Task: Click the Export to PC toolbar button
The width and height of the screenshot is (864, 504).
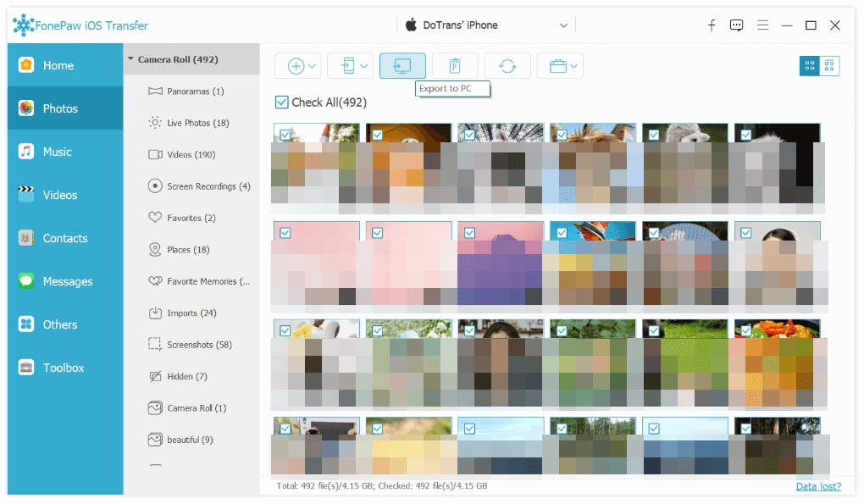Action: coord(402,66)
